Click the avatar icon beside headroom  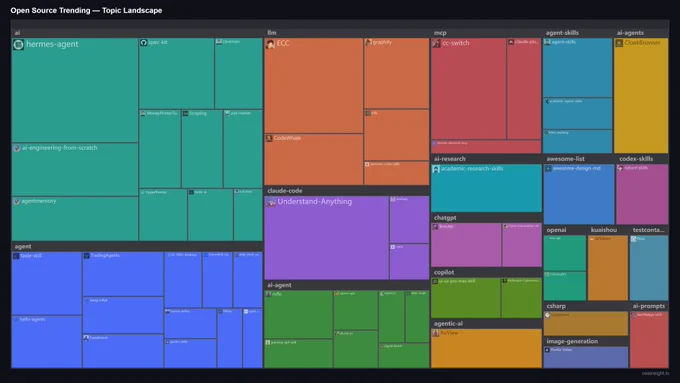click(x=86, y=338)
